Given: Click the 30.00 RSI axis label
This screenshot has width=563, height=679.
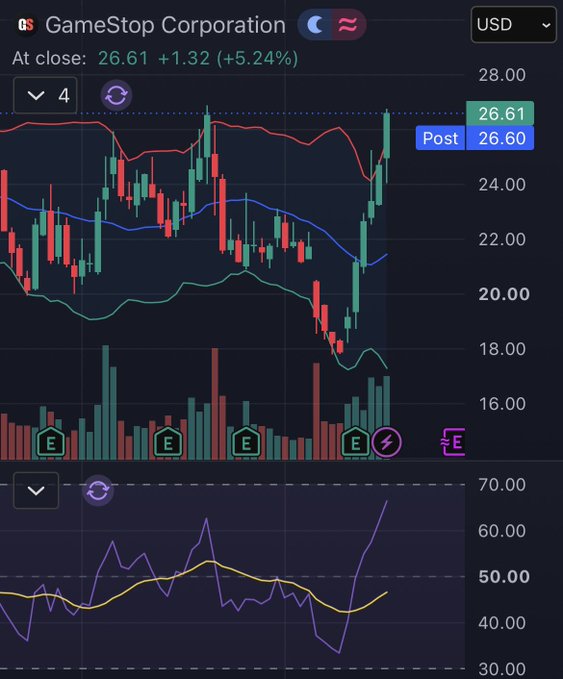Looking at the screenshot, I should 502,669.
